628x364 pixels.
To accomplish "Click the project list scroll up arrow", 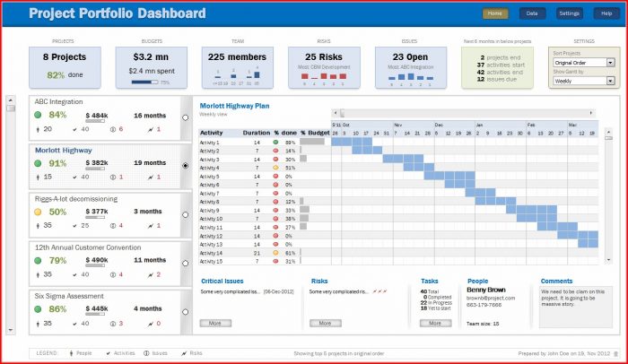I will point(11,100).
